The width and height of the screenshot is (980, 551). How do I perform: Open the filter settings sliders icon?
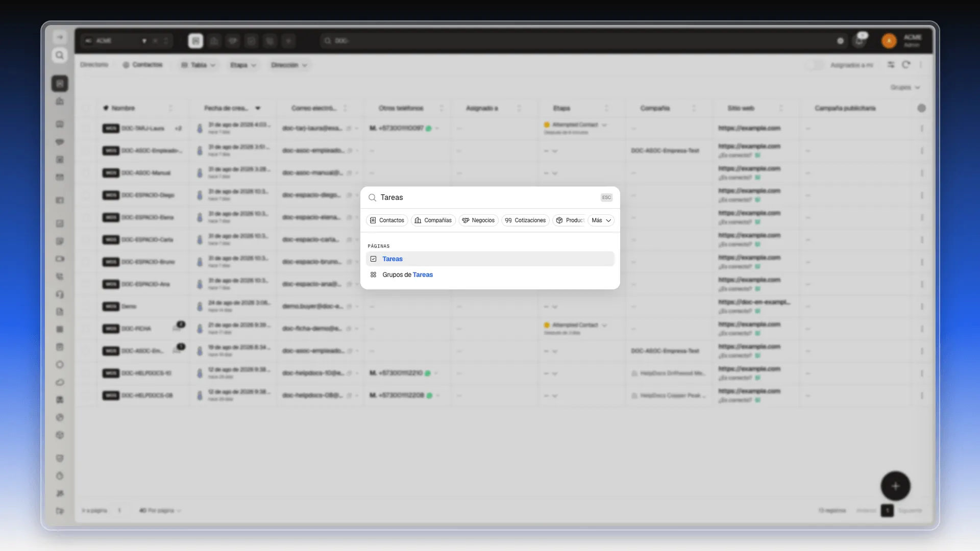891,65
